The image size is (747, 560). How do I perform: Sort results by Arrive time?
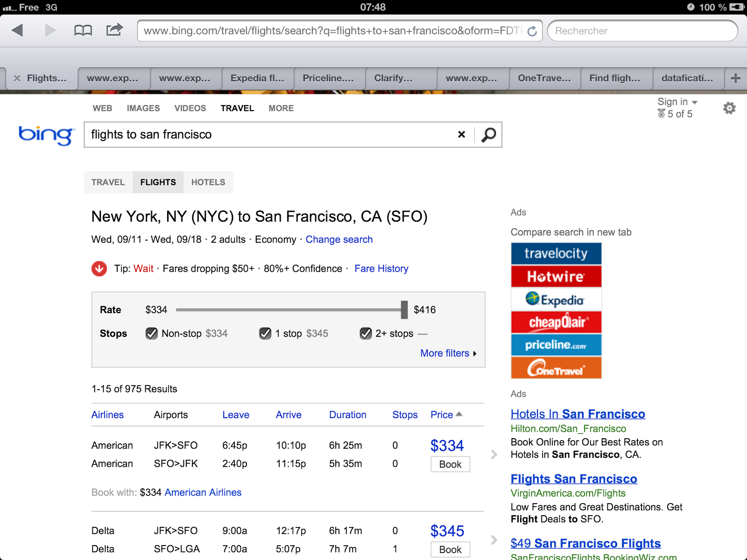289,415
